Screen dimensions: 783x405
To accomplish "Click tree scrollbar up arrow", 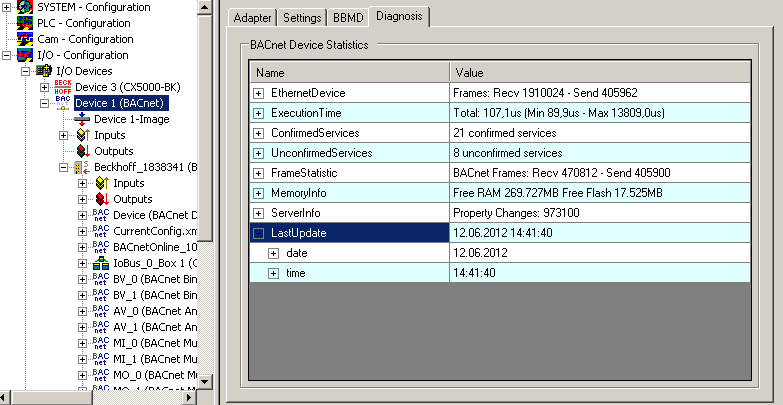I will click(205, 7).
